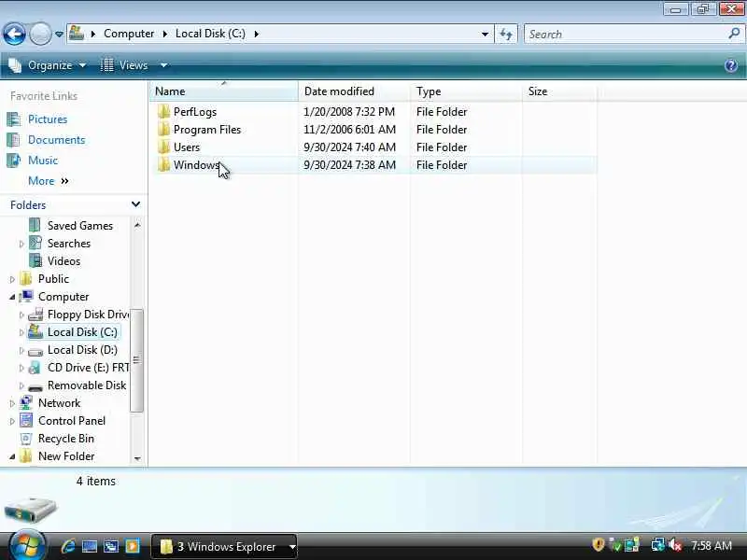Select Recycle Bin icon in tree
747x560 pixels.
point(26,439)
